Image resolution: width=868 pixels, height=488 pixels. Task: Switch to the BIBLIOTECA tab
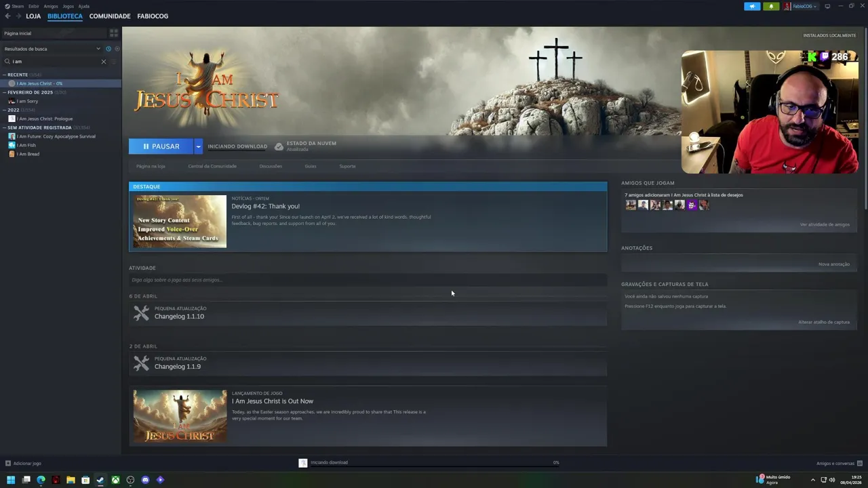(65, 16)
